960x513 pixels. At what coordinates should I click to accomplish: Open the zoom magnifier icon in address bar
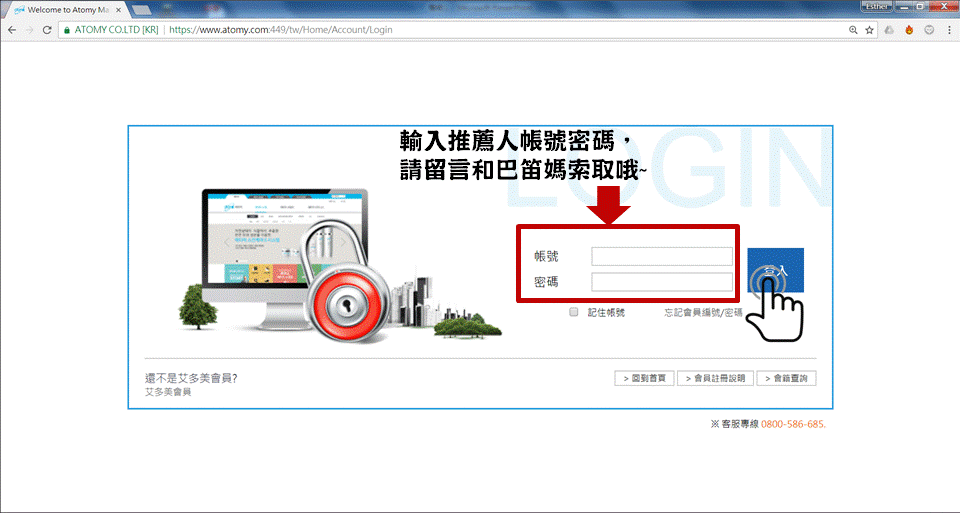853,29
